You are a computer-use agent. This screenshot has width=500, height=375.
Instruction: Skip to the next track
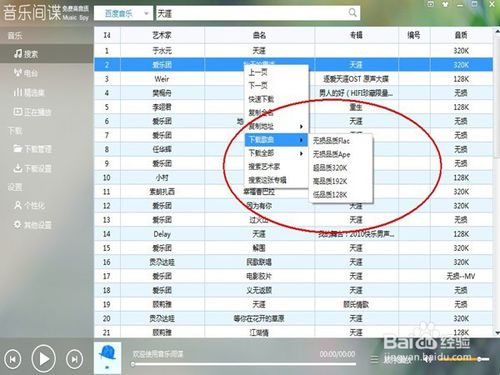[x=74, y=359]
